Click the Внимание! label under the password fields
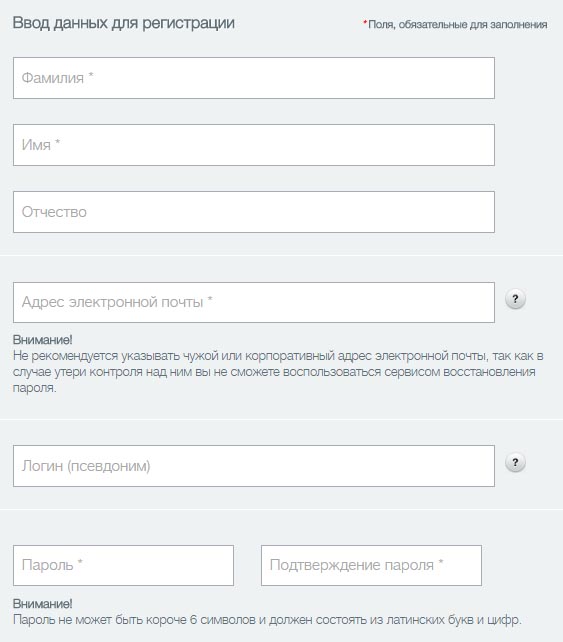 coord(43,604)
